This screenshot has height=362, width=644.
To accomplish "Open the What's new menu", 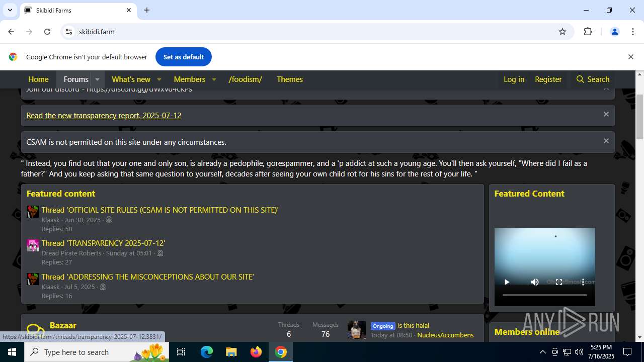I will [131, 79].
